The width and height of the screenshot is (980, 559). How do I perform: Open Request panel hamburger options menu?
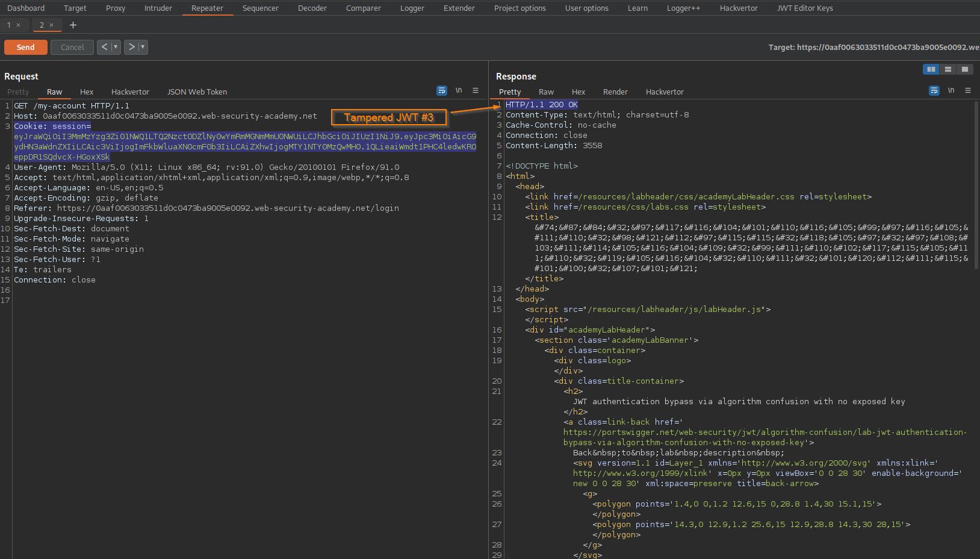[476, 90]
